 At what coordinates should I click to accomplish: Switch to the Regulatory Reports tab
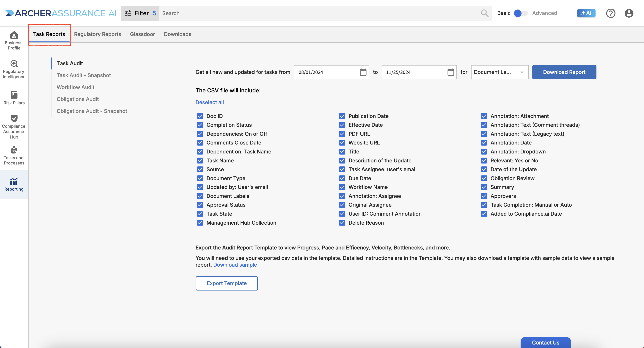click(98, 34)
